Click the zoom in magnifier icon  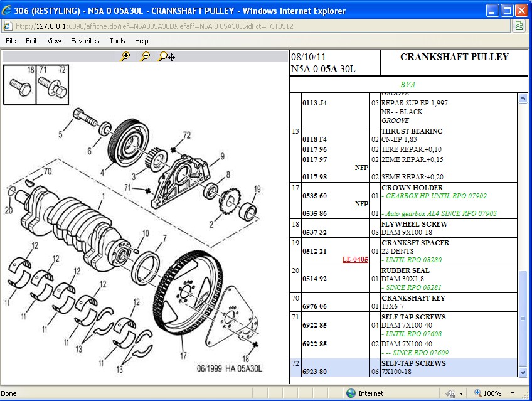[x=125, y=56]
